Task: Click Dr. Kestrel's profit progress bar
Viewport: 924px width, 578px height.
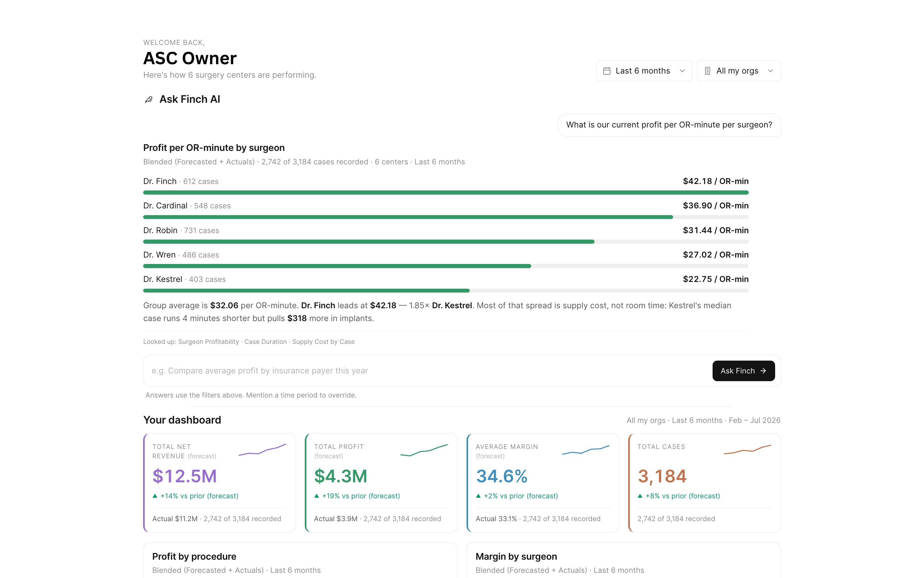Action: point(446,291)
